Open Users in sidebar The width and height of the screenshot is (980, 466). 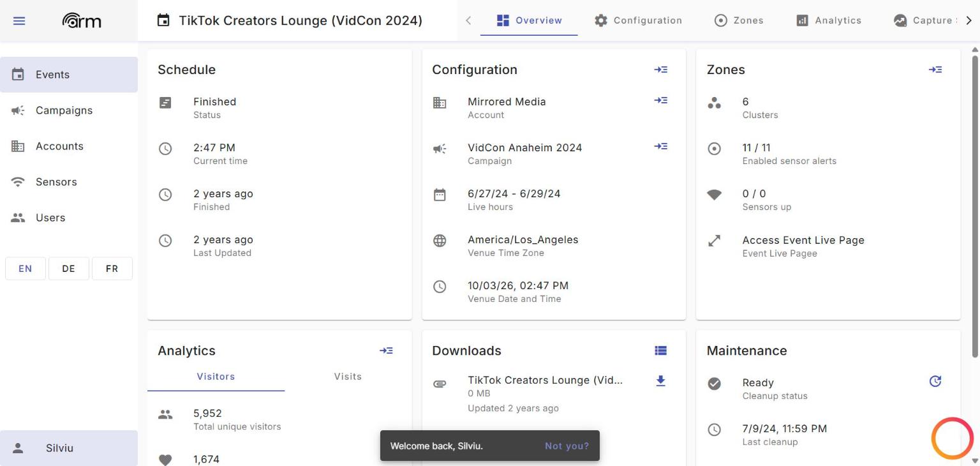pos(69,218)
